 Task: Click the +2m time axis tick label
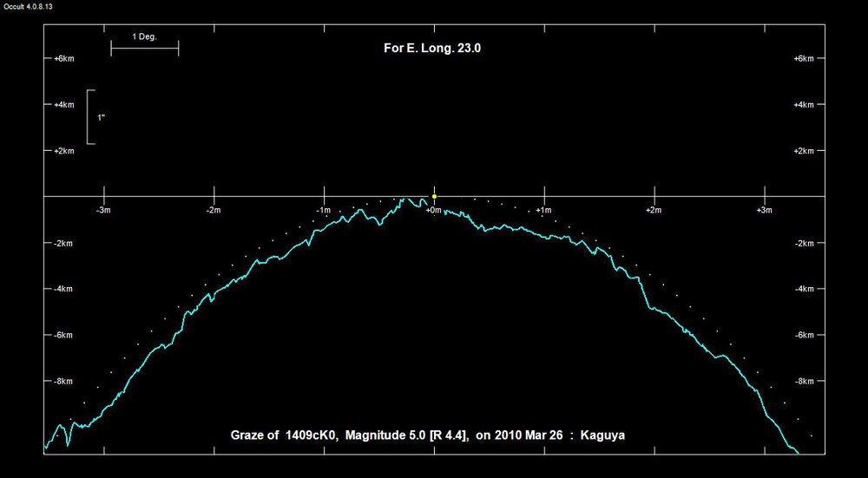pyautogui.click(x=654, y=210)
